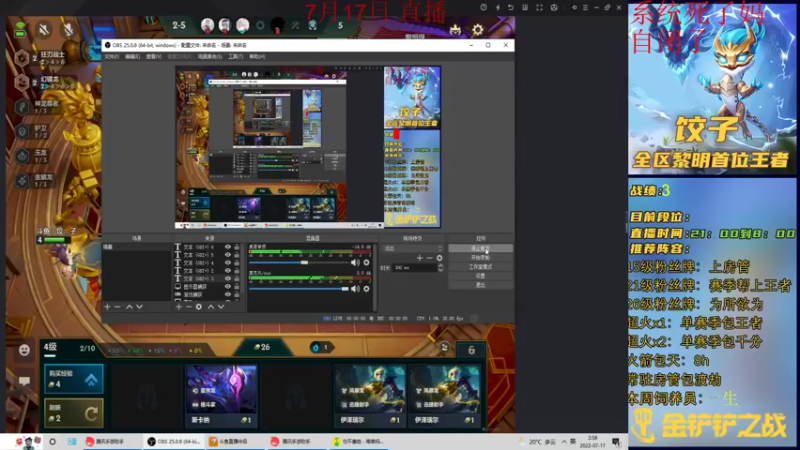Lock the 文本 (GDI+) 6 source
The height and width of the screenshot is (450, 800).
[x=236, y=247]
